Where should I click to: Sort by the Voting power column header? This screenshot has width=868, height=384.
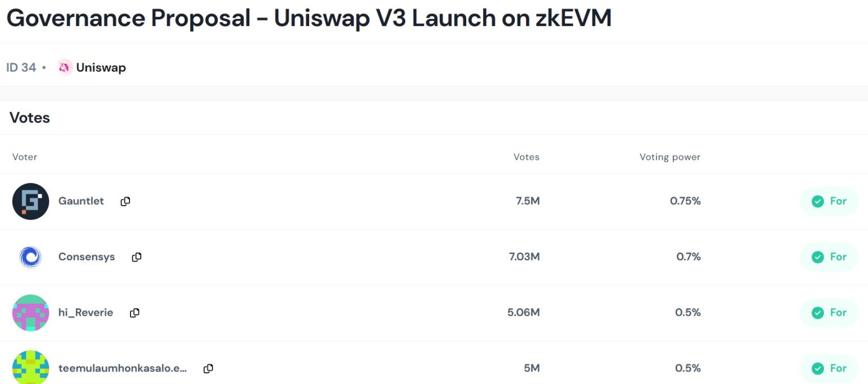tap(670, 156)
